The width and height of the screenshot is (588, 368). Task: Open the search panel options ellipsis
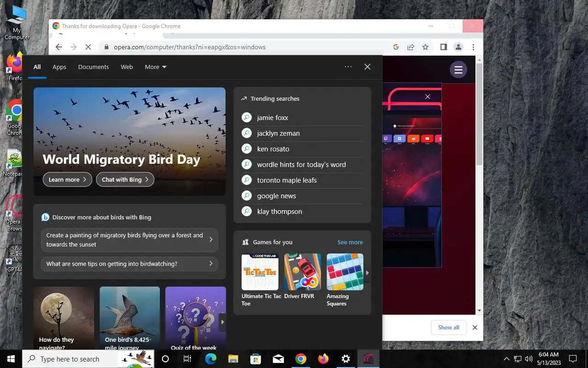[348, 67]
